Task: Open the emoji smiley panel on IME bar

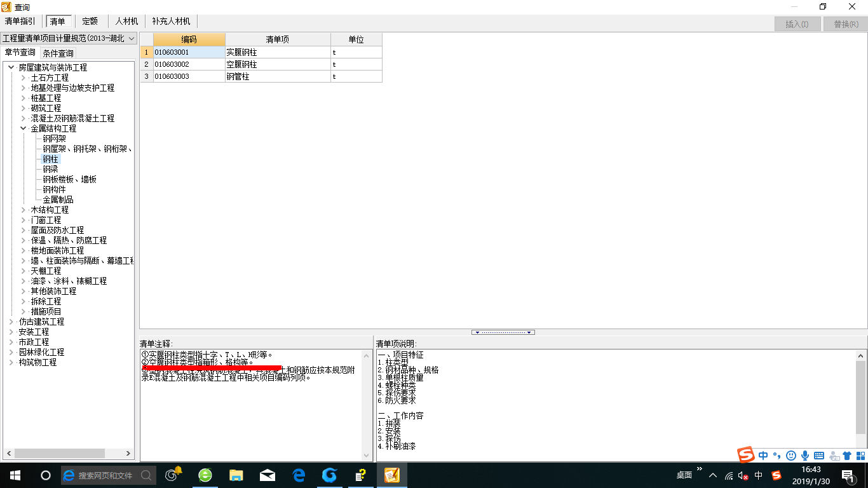Action: click(791, 456)
